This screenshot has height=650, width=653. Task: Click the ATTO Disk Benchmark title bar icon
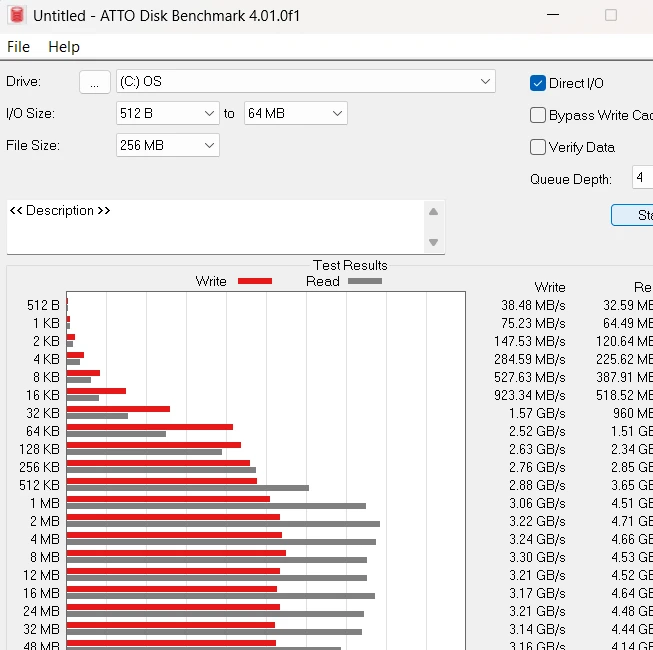[16, 16]
